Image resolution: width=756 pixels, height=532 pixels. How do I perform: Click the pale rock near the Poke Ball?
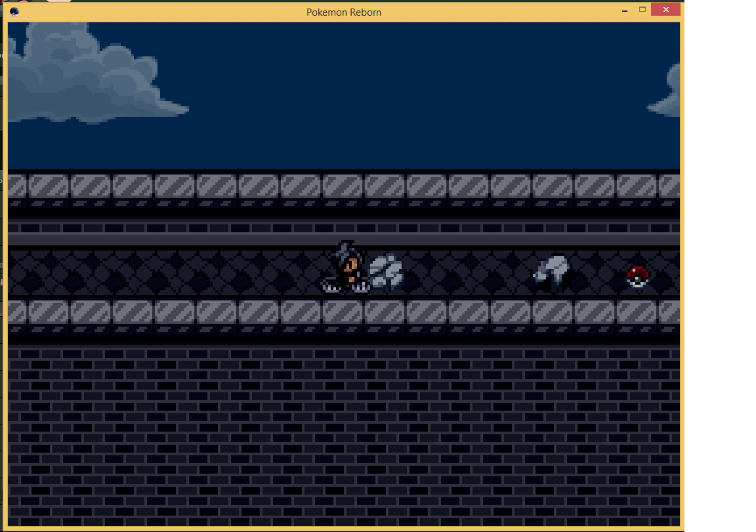click(551, 274)
